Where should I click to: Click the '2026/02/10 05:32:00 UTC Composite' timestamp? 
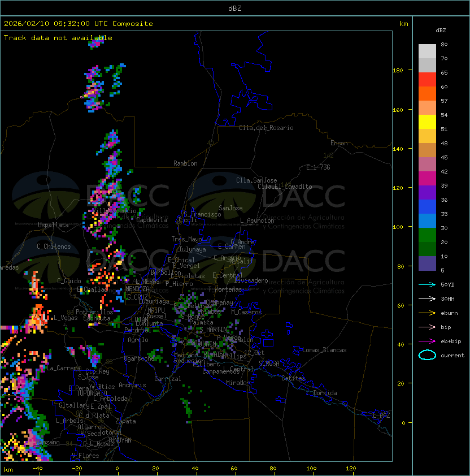[79, 24]
